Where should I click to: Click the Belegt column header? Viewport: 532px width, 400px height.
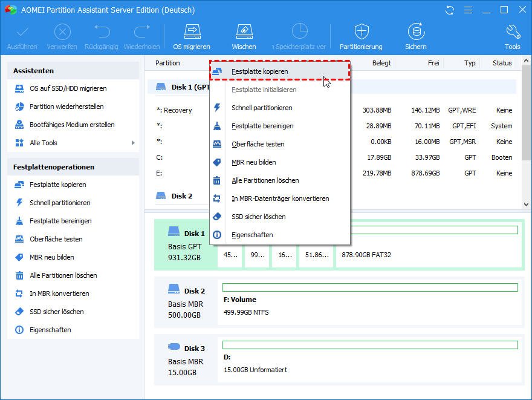[x=381, y=63]
